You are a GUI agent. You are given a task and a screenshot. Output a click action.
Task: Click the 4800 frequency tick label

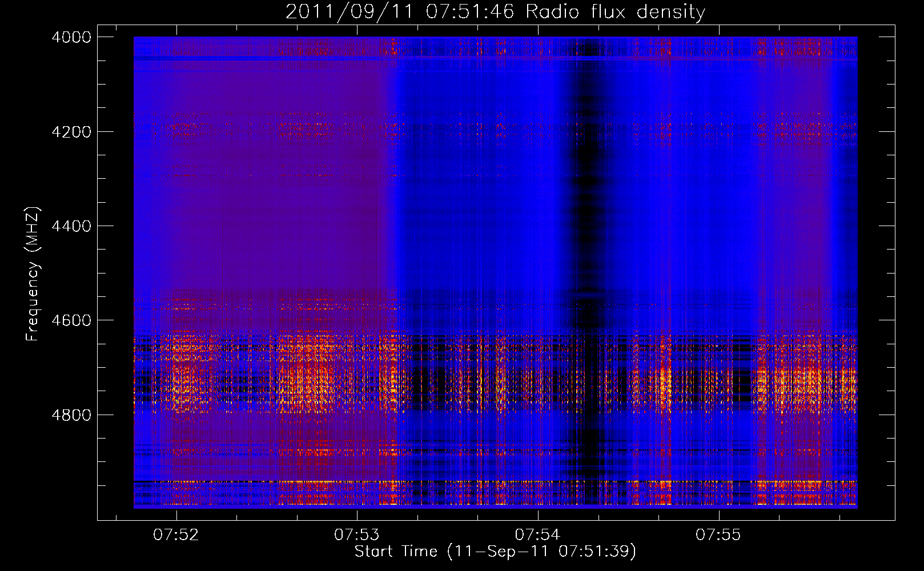(x=71, y=415)
